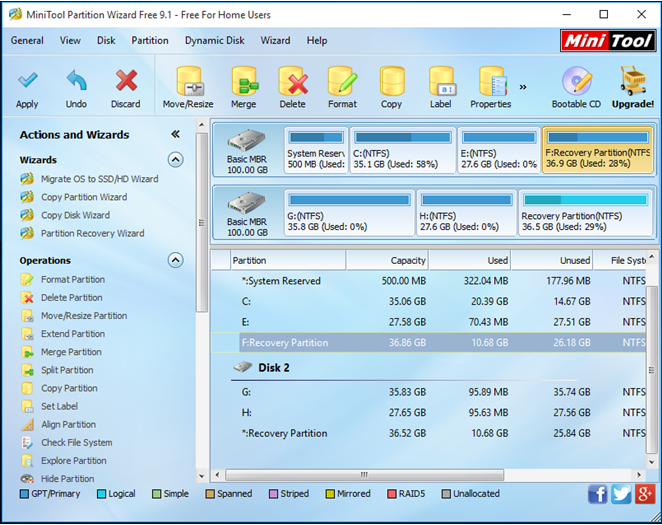662x525 pixels.
Task: Sort by the Unused column header
Action: 552,260
